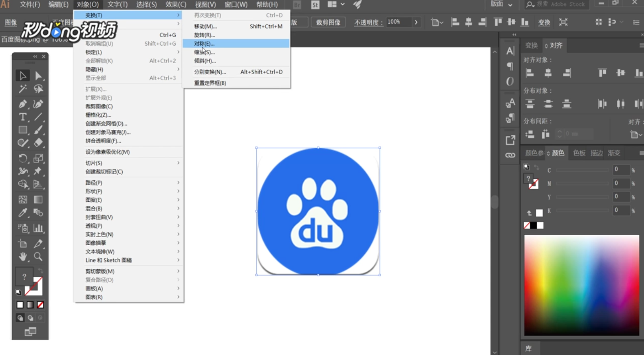Select the Mesh tool
The width and height of the screenshot is (644, 355).
pyautogui.click(x=23, y=200)
